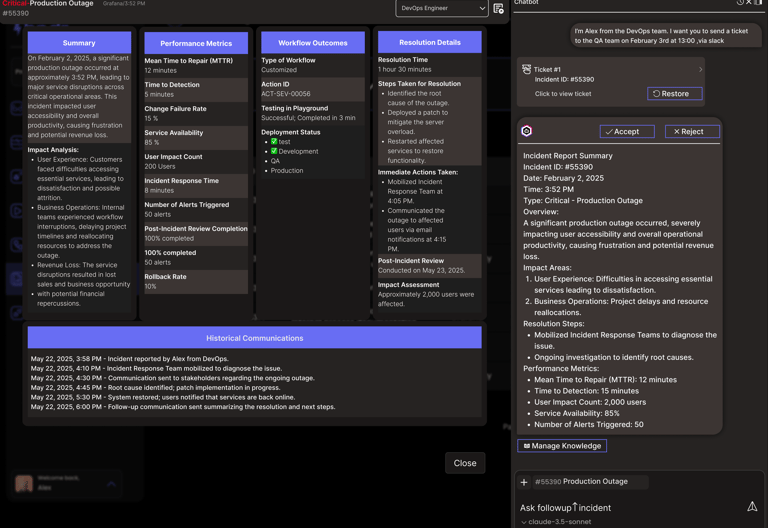Click the Rollback Rate 10% value
The image size is (768, 528).
150,286
